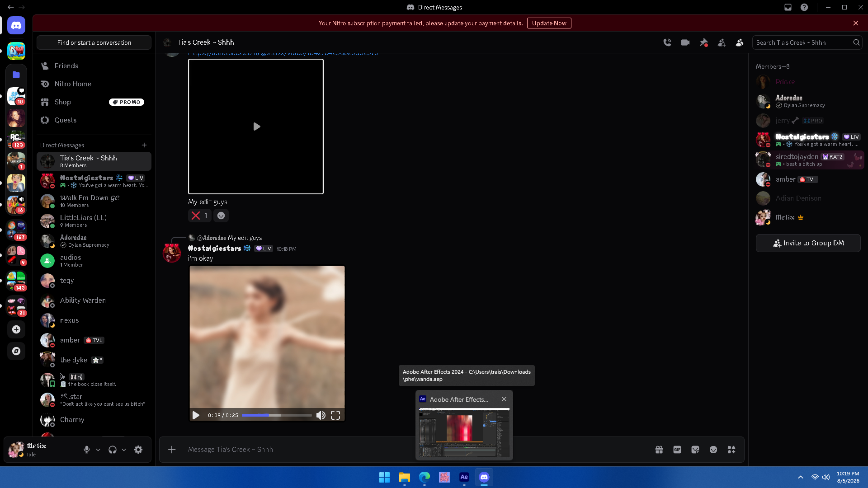868x488 pixels.
Task: Open DM with Ability Warden
Action: point(94,300)
